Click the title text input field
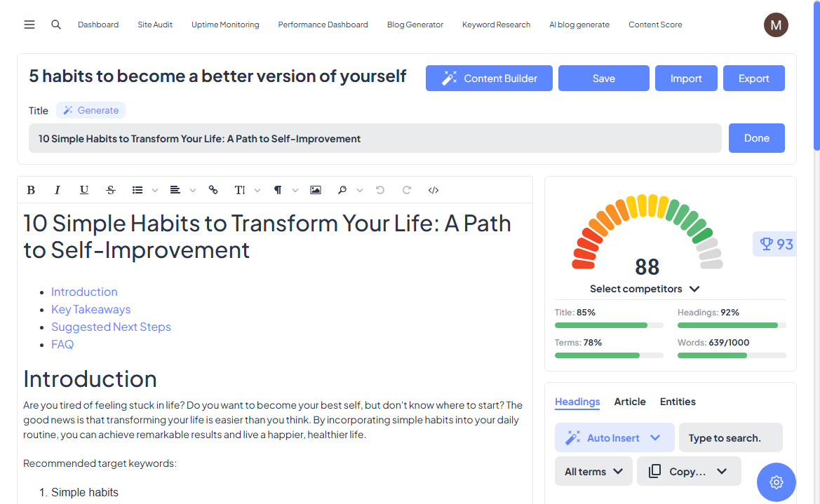Screen dimensions: 820x504 [x=375, y=139]
